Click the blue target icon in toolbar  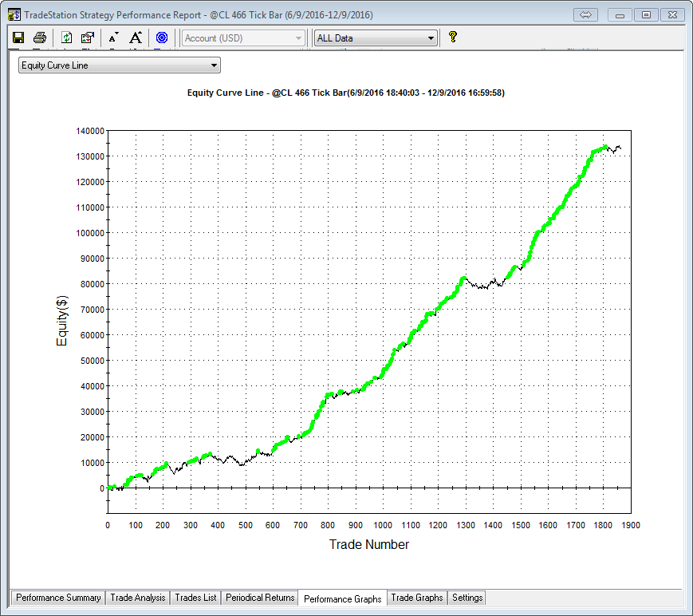pyautogui.click(x=162, y=38)
